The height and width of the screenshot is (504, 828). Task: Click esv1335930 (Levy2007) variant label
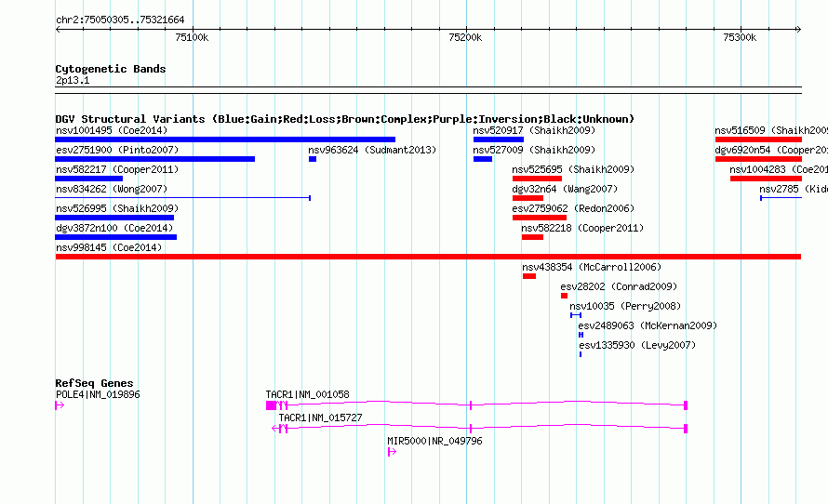click(637, 345)
